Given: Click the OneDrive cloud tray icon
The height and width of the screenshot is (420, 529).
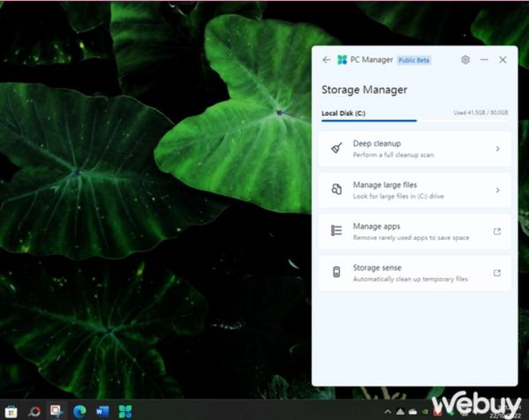Looking at the screenshot, I should coord(412,411).
